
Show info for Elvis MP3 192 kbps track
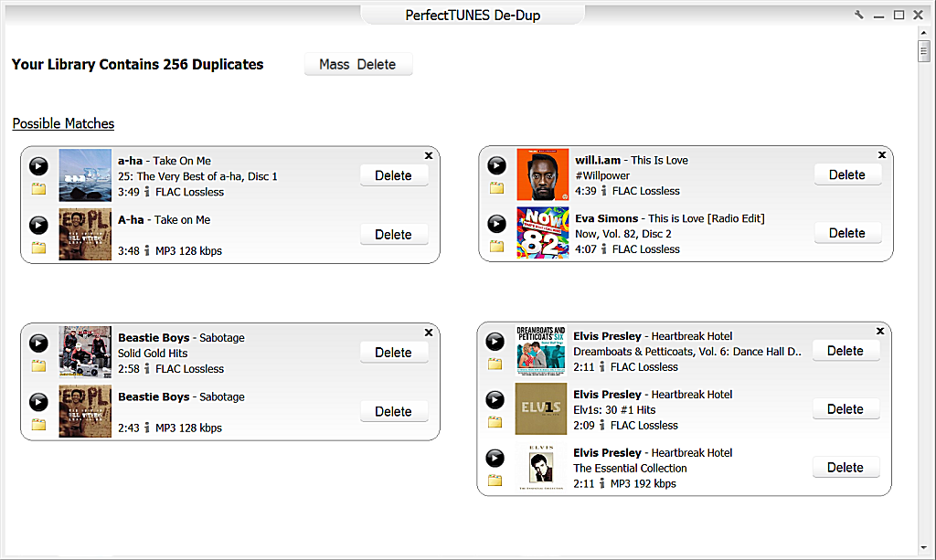[601, 483]
